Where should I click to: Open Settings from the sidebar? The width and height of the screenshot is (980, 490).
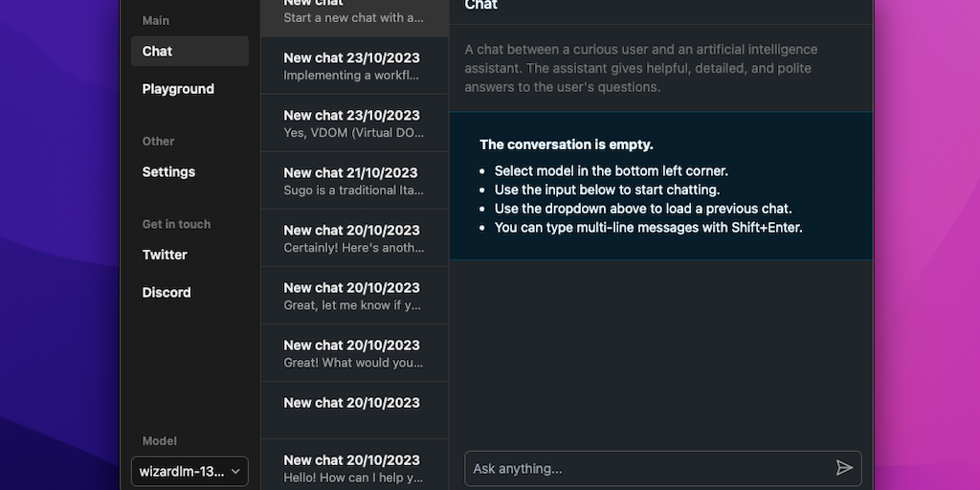(189, 172)
